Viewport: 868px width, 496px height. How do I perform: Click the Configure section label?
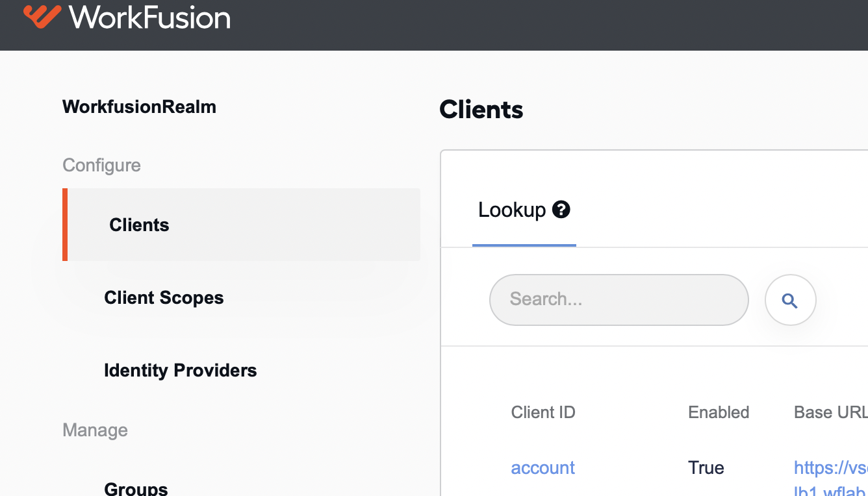coord(101,165)
